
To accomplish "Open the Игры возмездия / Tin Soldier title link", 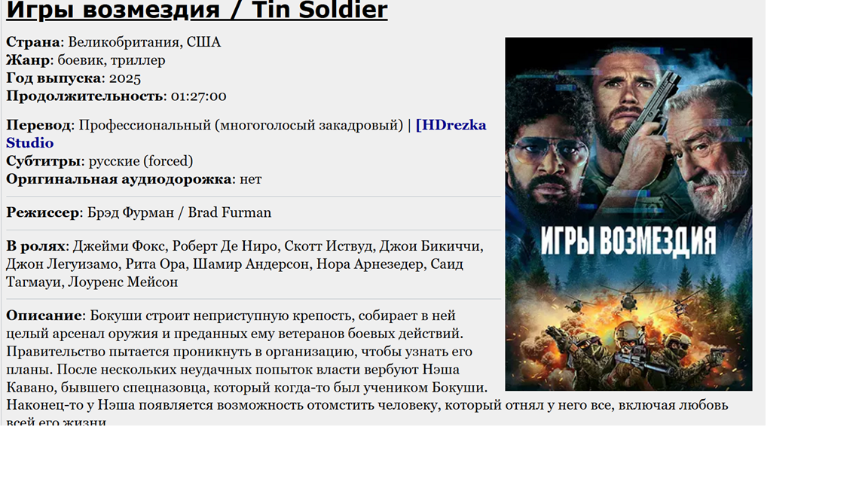I will 197,10.
